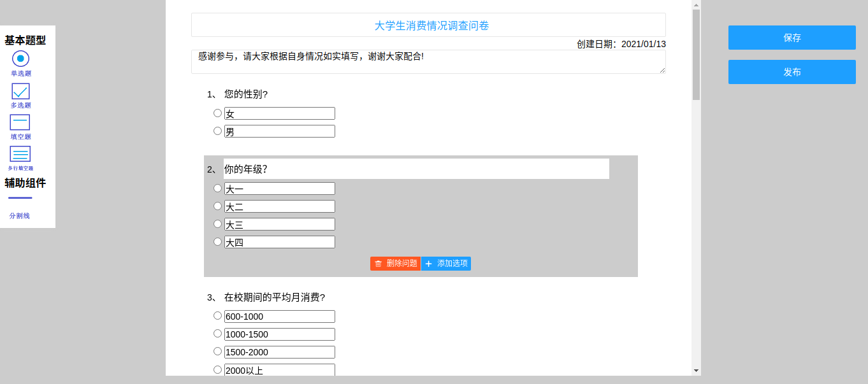Edit the questionnaire title 大学生消费情况调查问卷
The height and width of the screenshot is (384, 868).
point(428,25)
